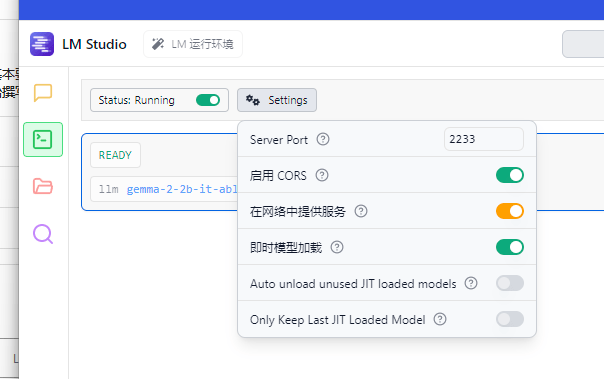Click the LM Studio logo icon
The width and height of the screenshot is (604, 379).
click(x=42, y=44)
